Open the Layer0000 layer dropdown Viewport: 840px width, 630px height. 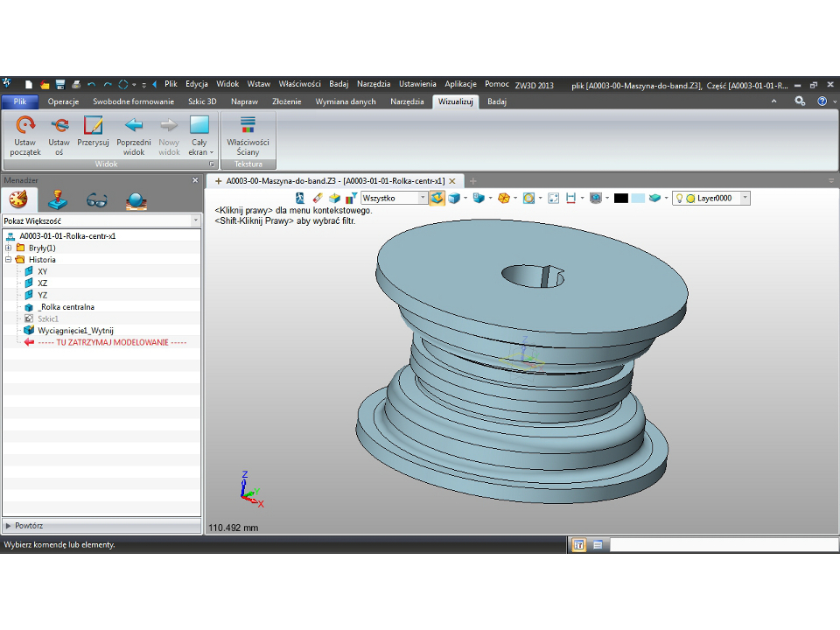point(745,199)
